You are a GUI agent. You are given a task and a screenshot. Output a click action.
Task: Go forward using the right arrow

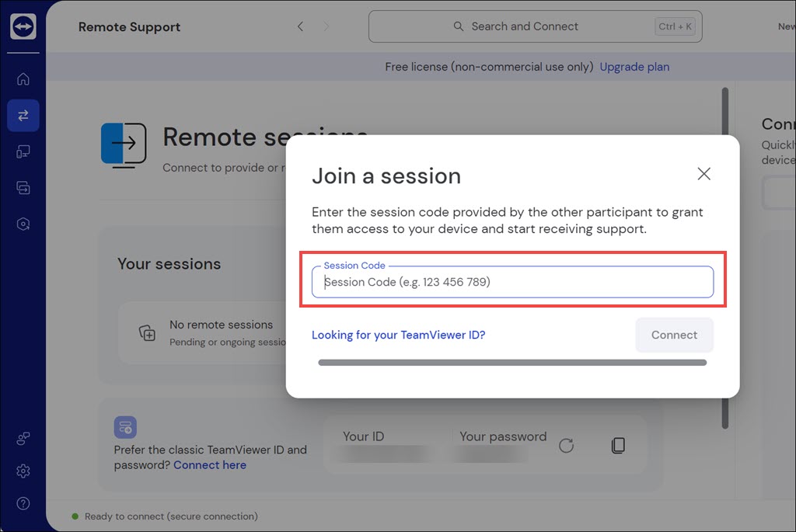pos(326,26)
